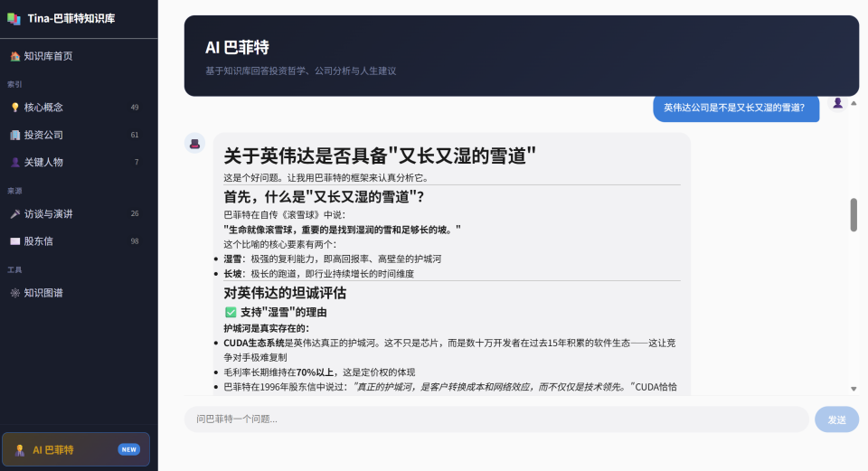Screen dimensions: 868x471
Task: Click the heading 对英伟达的坦诚评估
Action: click(285, 293)
